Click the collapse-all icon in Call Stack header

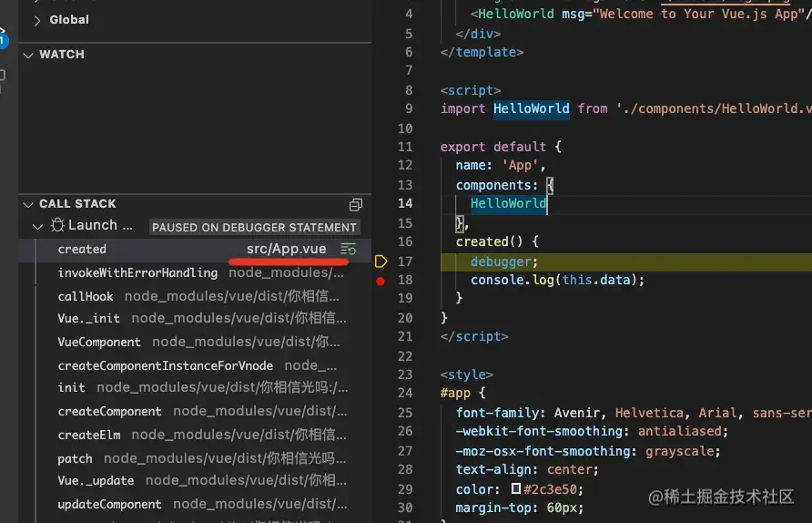coord(356,205)
